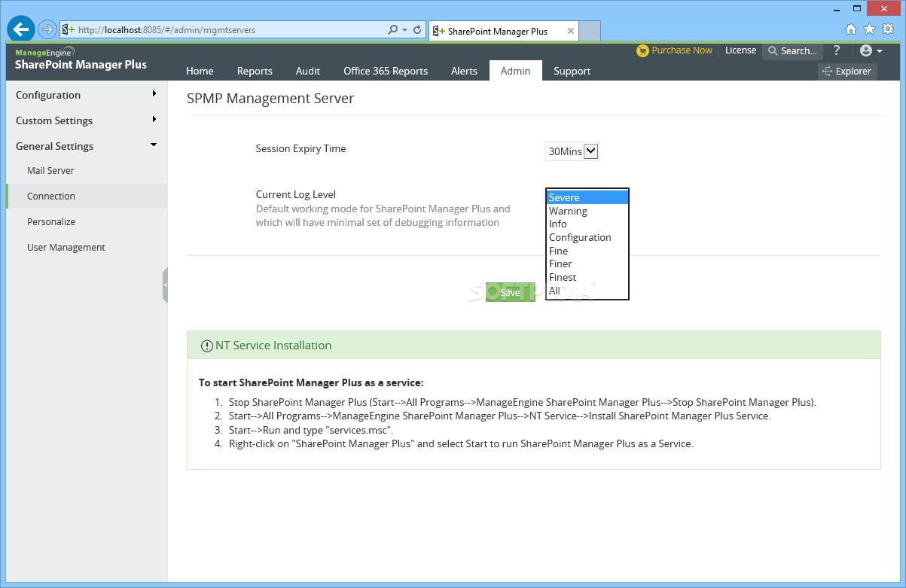This screenshot has width=906, height=588.
Task: Open browser home page icon
Action: (x=851, y=29)
